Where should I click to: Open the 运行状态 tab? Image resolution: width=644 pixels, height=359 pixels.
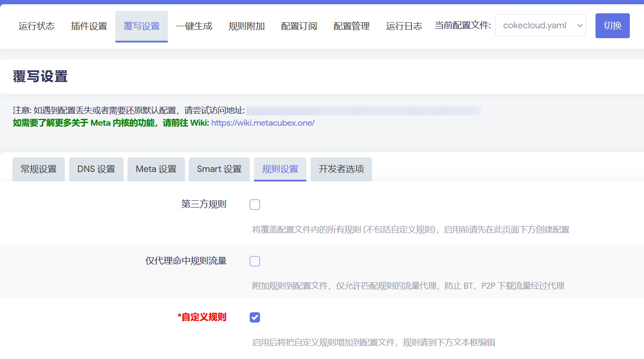tap(36, 26)
